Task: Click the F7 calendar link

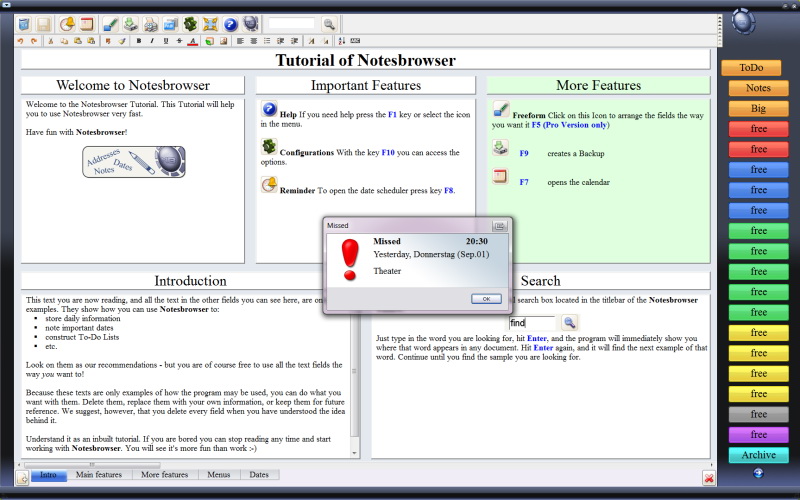Action: 524,182
